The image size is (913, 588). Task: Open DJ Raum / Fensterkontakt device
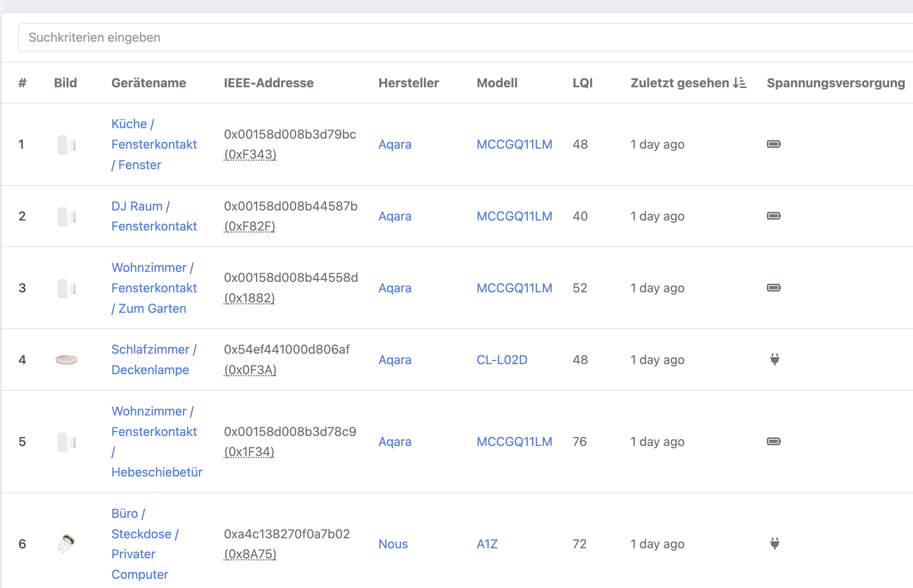pyautogui.click(x=154, y=216)
